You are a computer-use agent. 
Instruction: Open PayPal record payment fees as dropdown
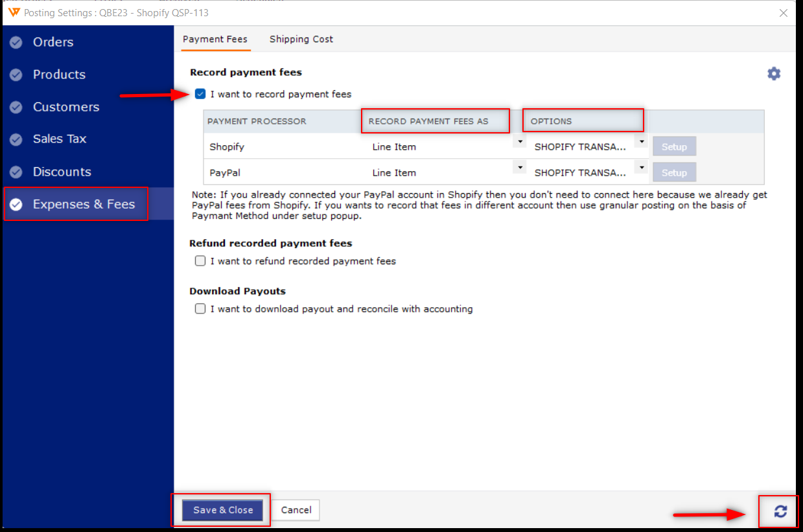click(519, 167)
